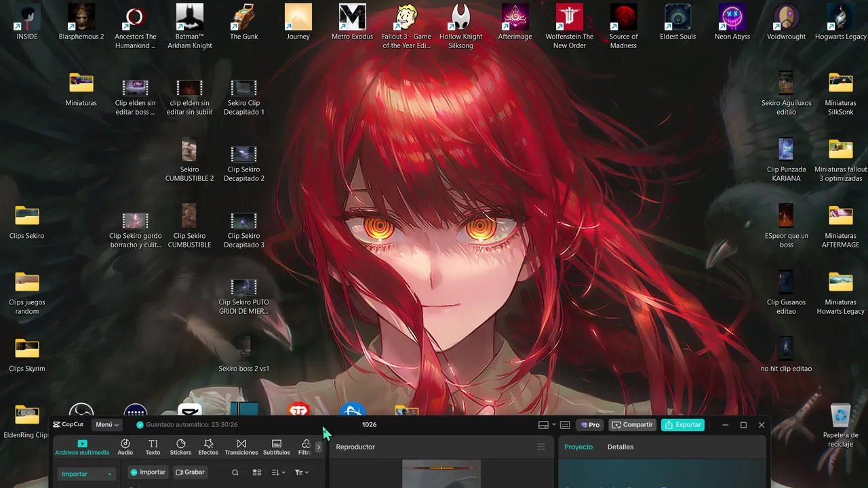The image size is (868, 488).
Task: Open the Stickers tab in CapCut
Action: pyautogui.click(x=180, y=447)
